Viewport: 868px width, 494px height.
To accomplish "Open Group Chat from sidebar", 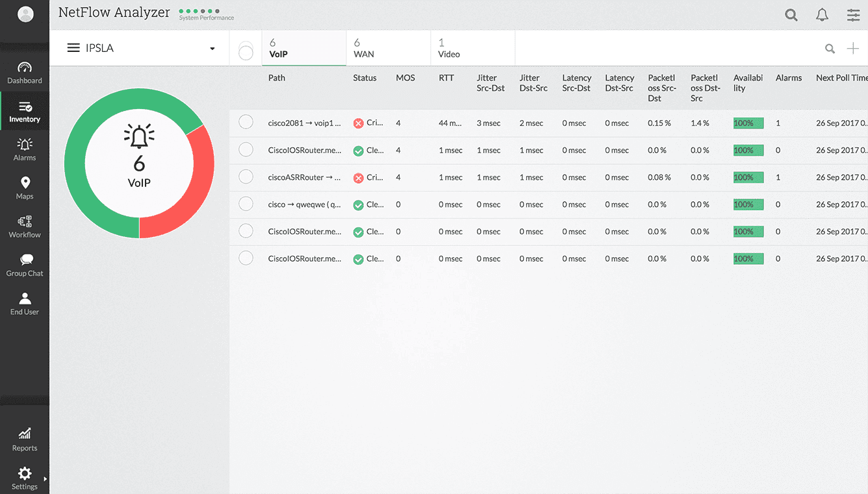I will pos(25,266).
